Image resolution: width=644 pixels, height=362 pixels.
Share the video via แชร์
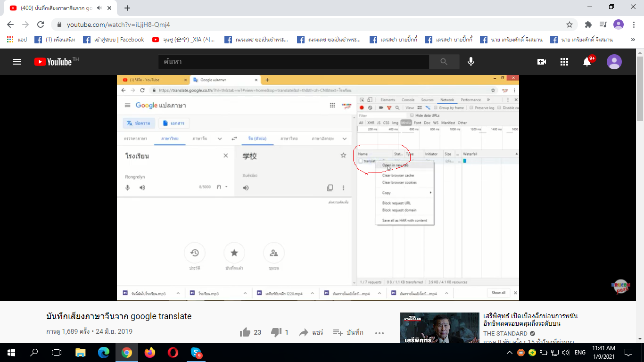(311, 332)
